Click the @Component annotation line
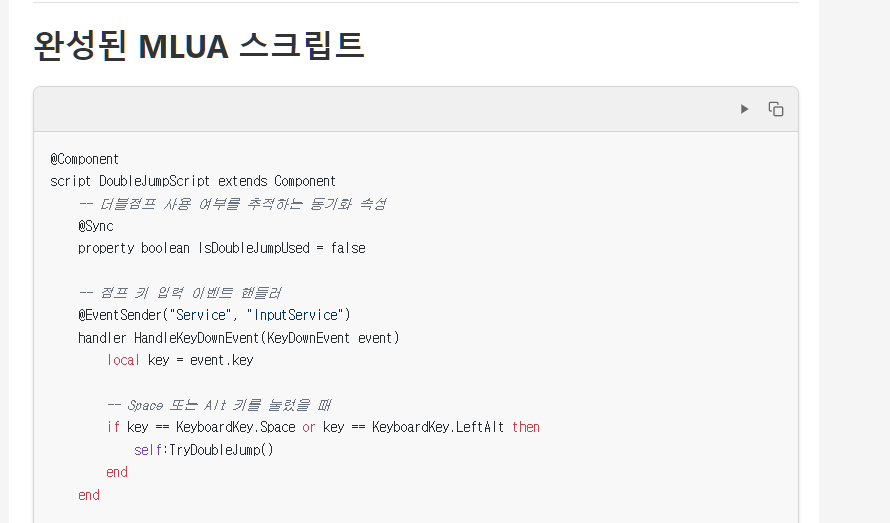The image size is (890, 523). pyautogui.click(x=85, y=159)
